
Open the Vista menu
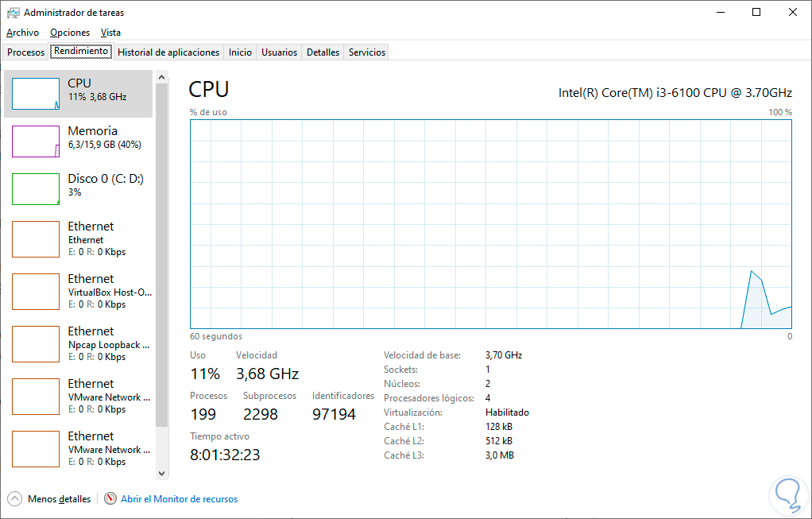[x=111, y=33]
